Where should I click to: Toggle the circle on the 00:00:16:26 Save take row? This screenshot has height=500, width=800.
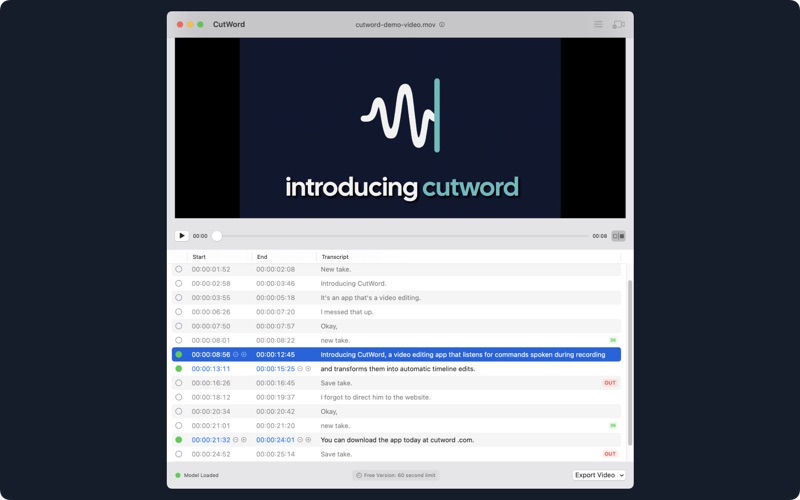click(x=179, y=383)
